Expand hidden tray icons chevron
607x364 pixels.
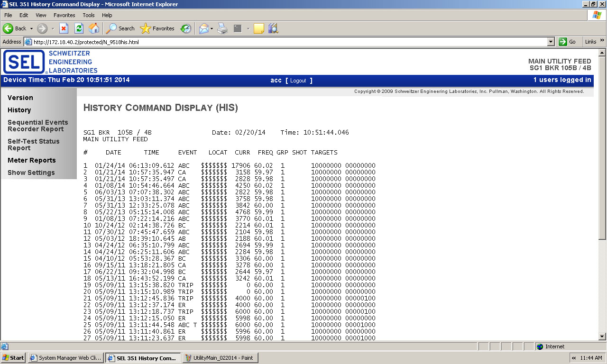click(574, 358)
